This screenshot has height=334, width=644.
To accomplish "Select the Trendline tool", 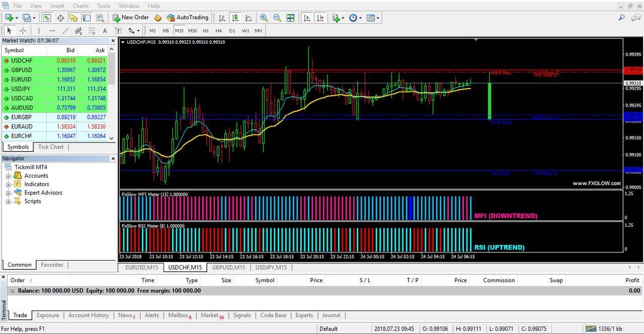I will click(x=65, y=31).
